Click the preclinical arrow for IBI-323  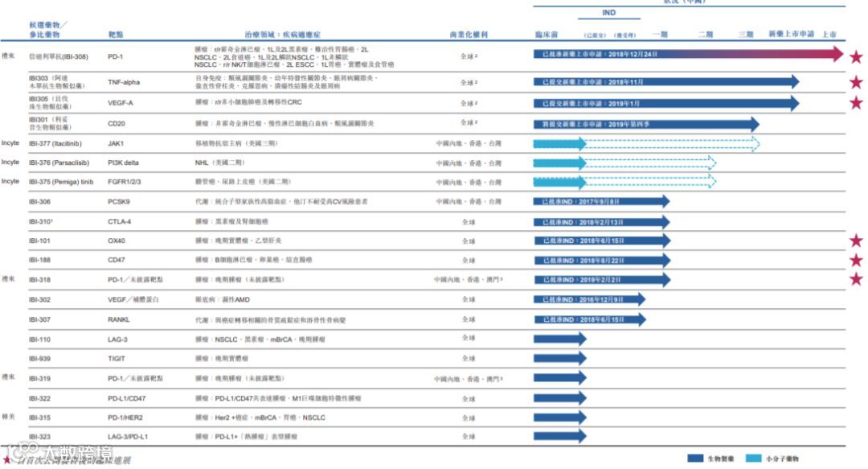click(x=559, y=436)
